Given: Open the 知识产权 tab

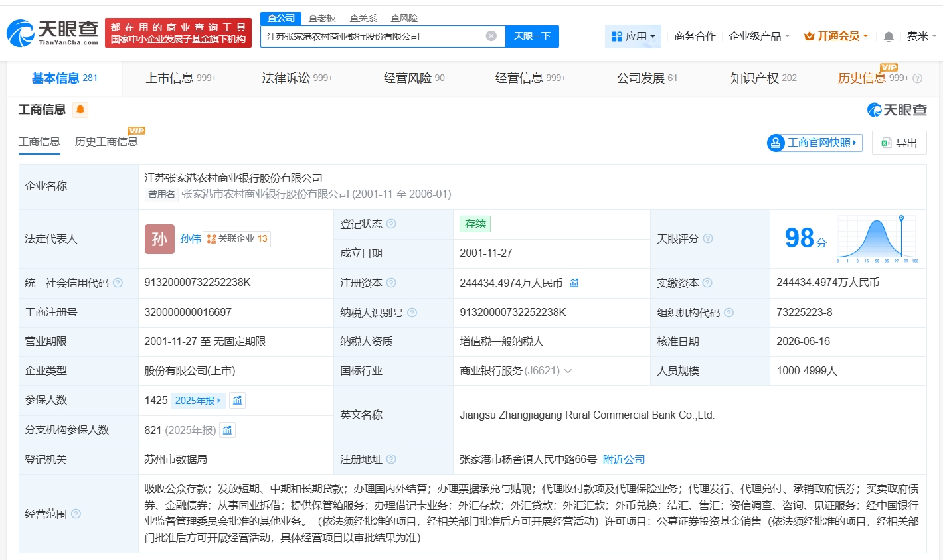Looking at the screenshot, I should pyautogui.click(x=764, y=78).
